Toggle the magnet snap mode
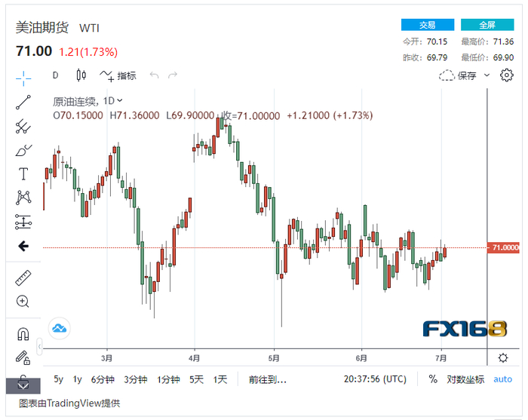 pos(23,334)
